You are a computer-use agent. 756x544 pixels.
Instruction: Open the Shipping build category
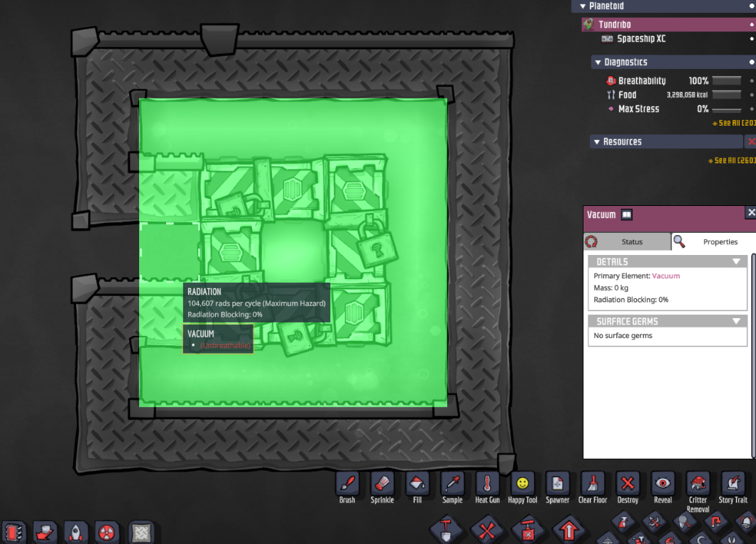point(45,533)
